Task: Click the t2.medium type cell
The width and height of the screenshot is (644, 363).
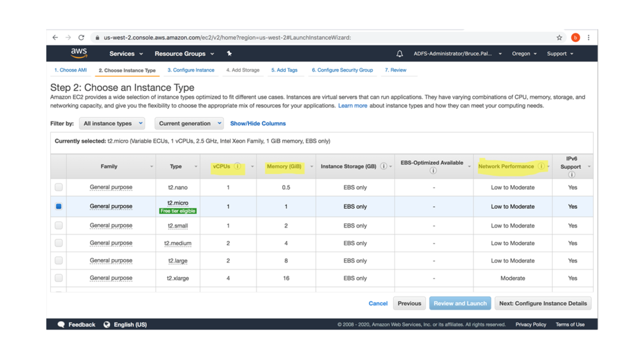Action: click(178, 243)
